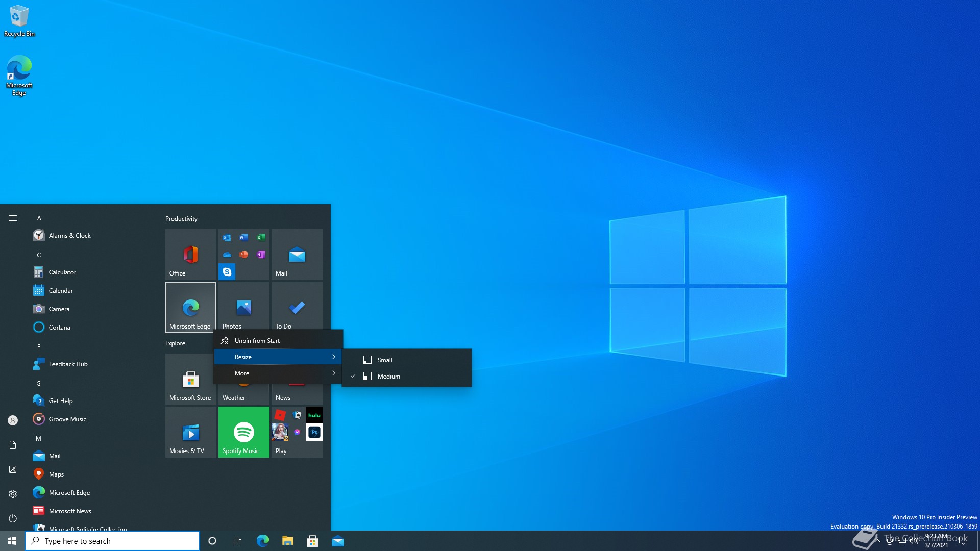Select the Microsoft Edge tile
The image size is (980, 551).
tap(191, 308)
